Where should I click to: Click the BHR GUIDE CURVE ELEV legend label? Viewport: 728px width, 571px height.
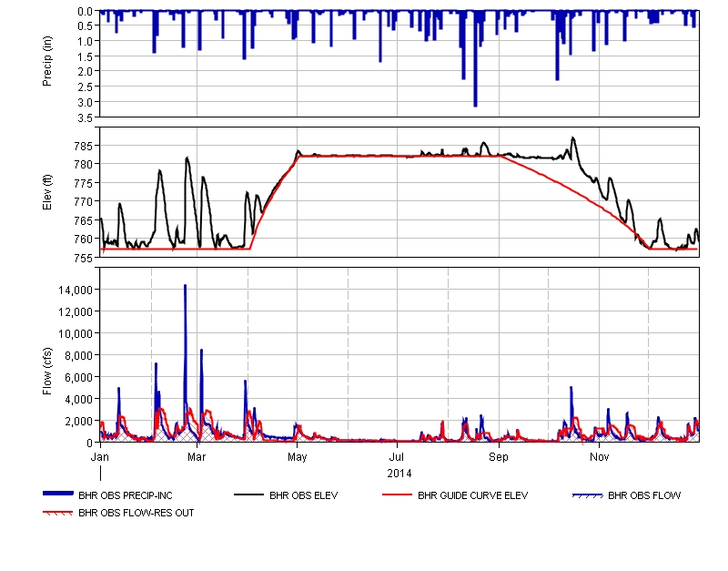(x=472, y=495)
